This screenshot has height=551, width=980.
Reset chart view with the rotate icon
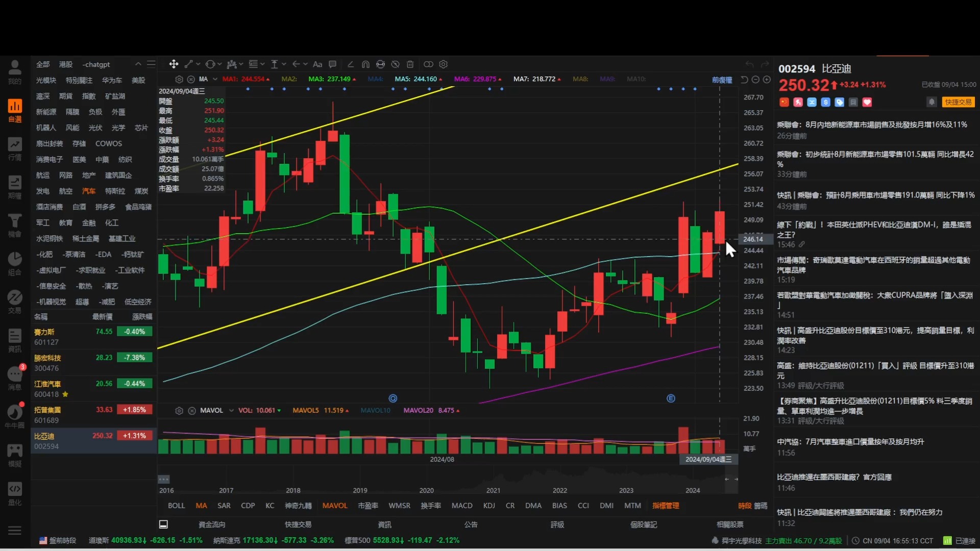tap(744, 80)
